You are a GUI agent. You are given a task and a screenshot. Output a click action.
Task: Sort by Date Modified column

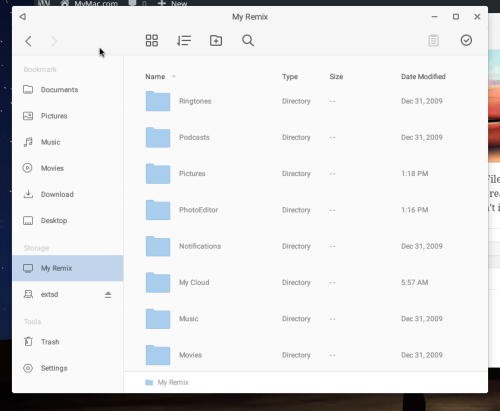click(x=423, y=77)
